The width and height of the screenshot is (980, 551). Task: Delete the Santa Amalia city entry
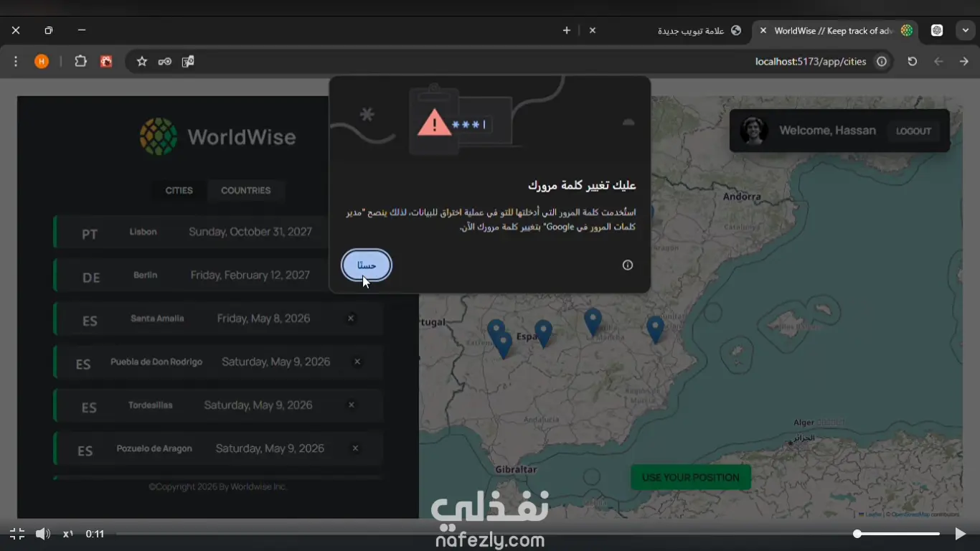[x=351, y=319]
